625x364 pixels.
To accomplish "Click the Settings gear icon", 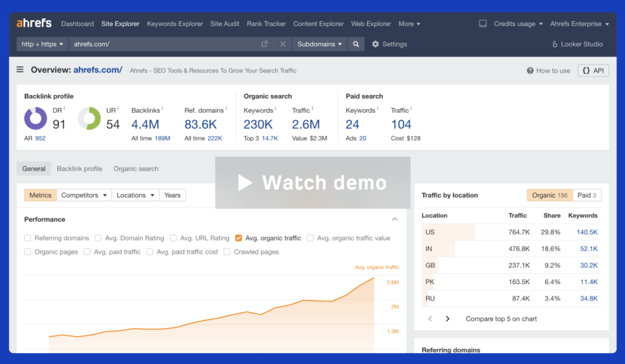I will [375, 45].
